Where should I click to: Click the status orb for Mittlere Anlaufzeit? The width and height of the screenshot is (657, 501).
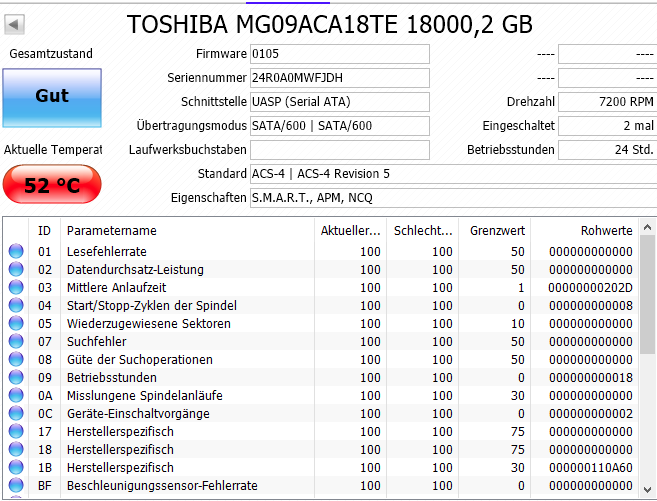(x=16, y=287)
